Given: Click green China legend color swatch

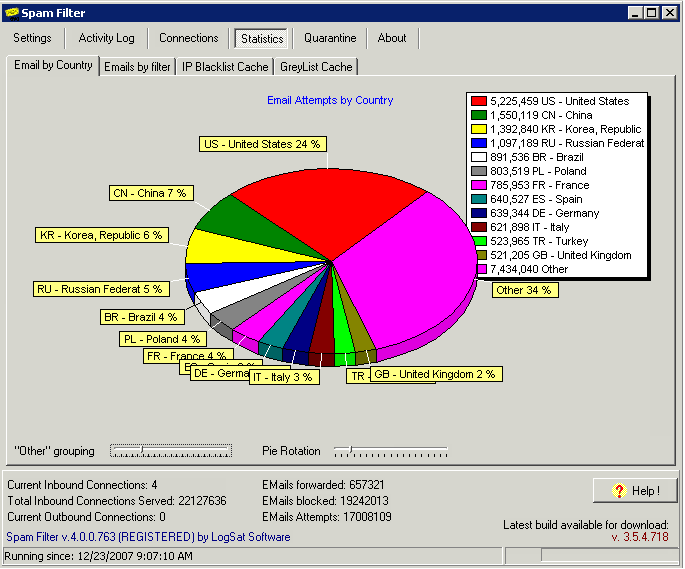Looking at the screenshot, I should coord(479,115).
